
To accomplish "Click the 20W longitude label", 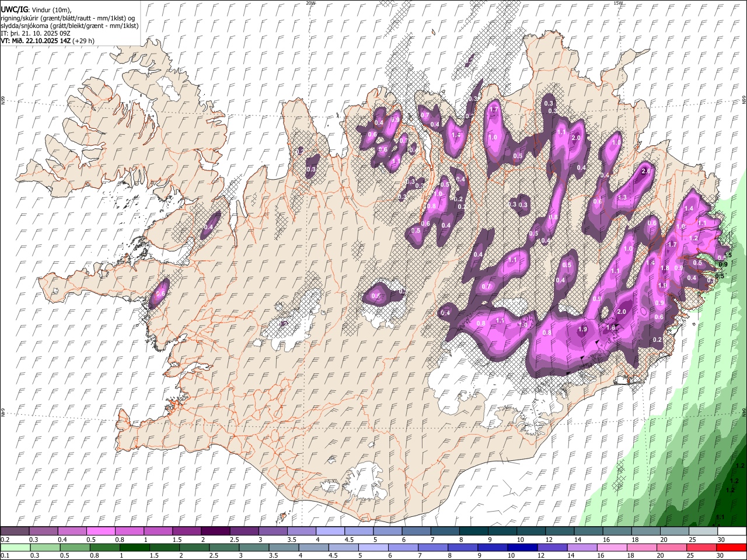I will point(310,3).
